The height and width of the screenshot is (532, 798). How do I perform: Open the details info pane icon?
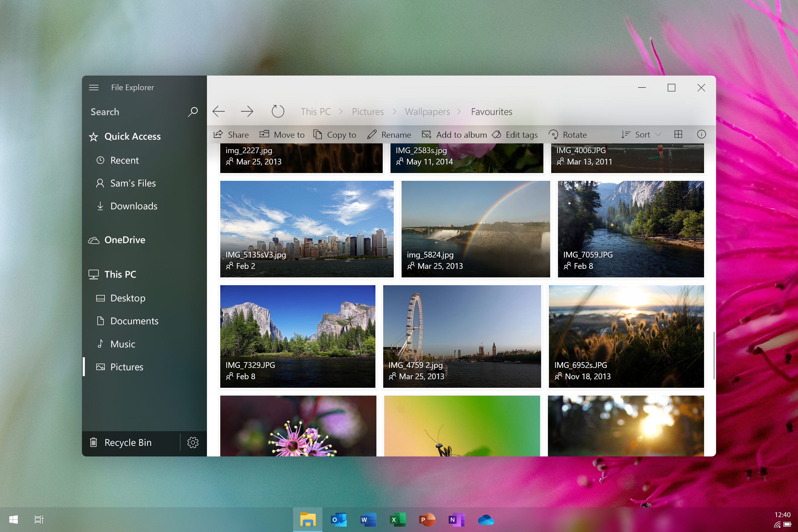[701, 134]
